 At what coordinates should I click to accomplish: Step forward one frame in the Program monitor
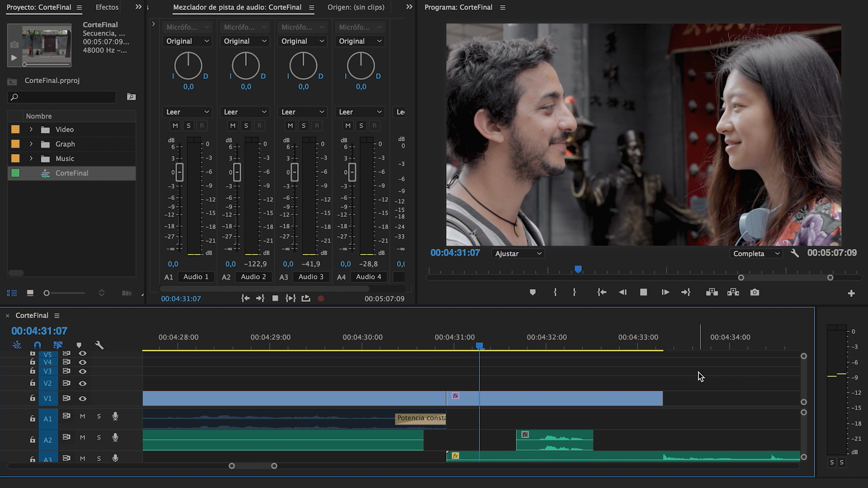click(x=665, y=292)
